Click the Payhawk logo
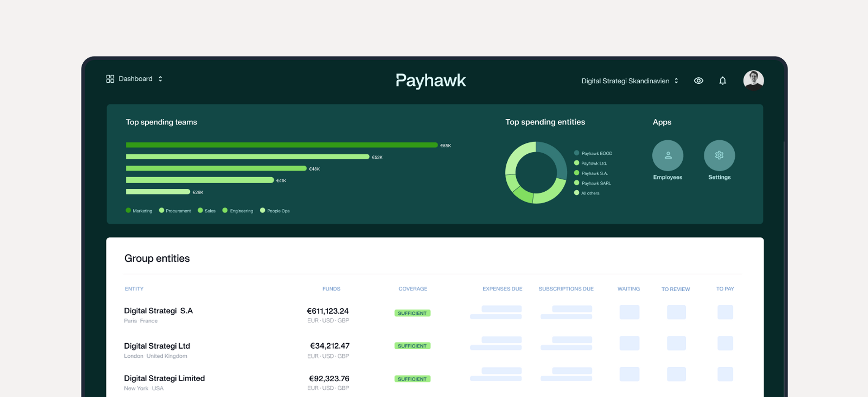This screenshot has height=397, width=868. 430,80
